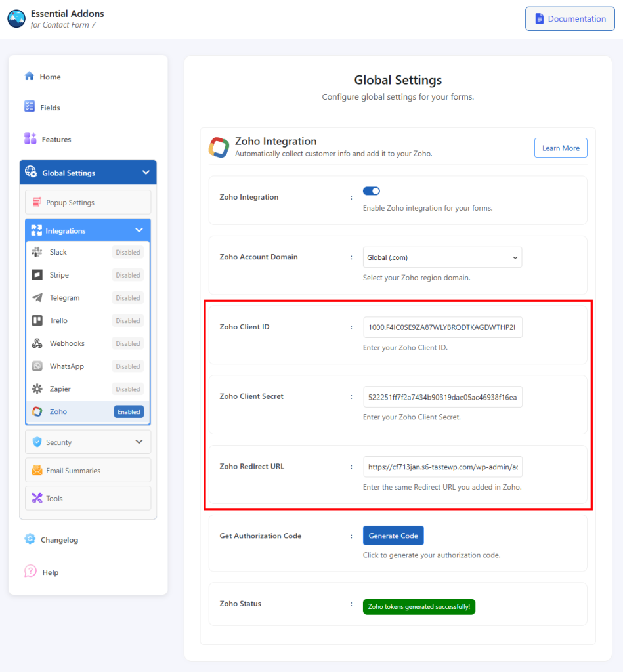Click the Slack logo icon
Viewport: 623px width, 672px height.
[37, 252]
